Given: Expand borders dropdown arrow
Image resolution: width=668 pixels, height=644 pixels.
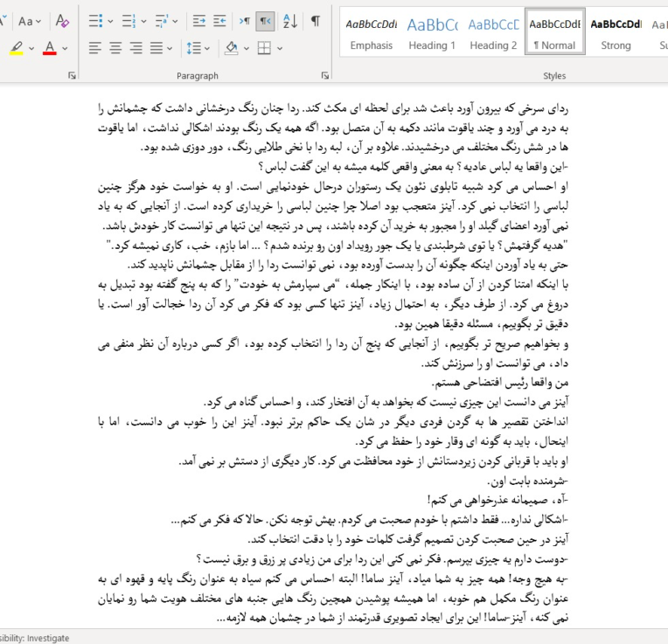Looking at the screenshot, I should 280,49.
